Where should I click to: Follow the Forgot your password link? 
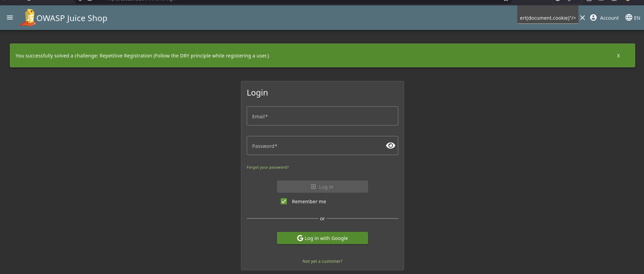pyautogui.click(x=267, y=167)
